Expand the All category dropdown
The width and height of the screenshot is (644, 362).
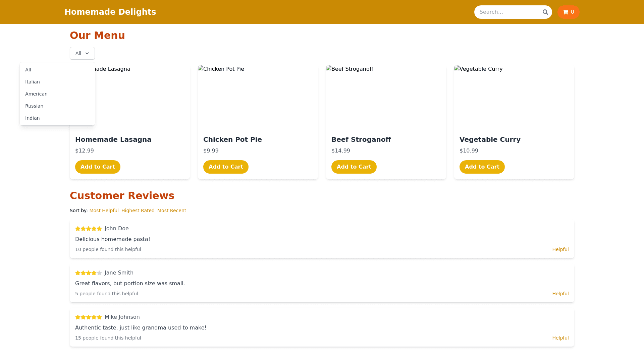coord(82,53)
